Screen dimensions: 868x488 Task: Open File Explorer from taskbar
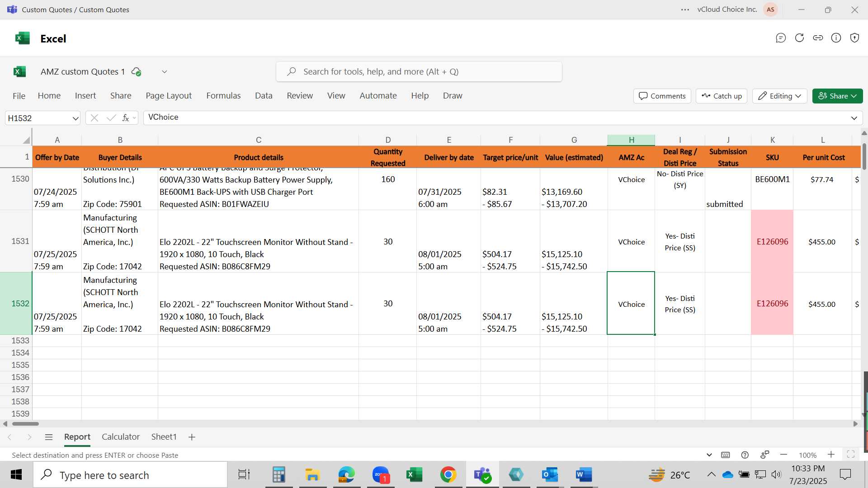click(312, 474)
